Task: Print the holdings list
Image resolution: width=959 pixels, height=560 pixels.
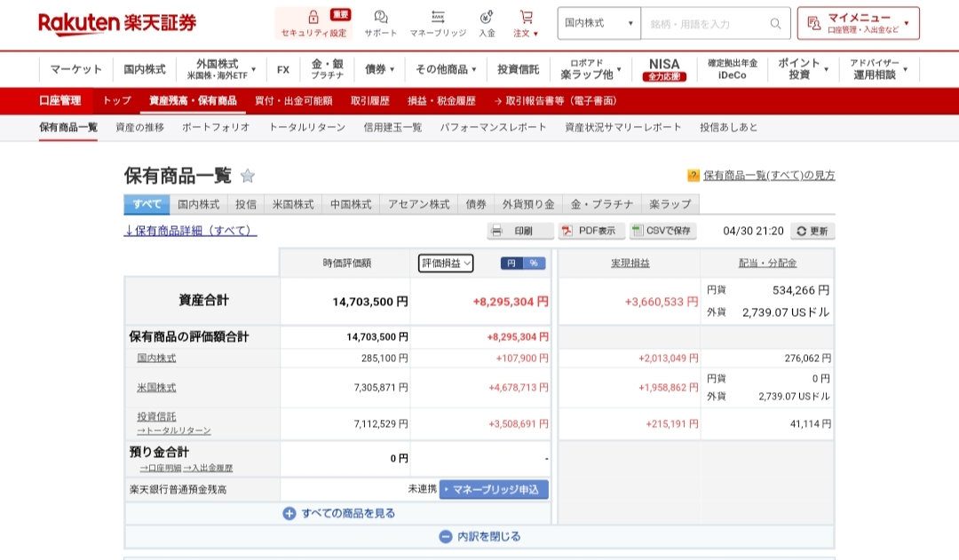Action: click(x=520, y=231)
